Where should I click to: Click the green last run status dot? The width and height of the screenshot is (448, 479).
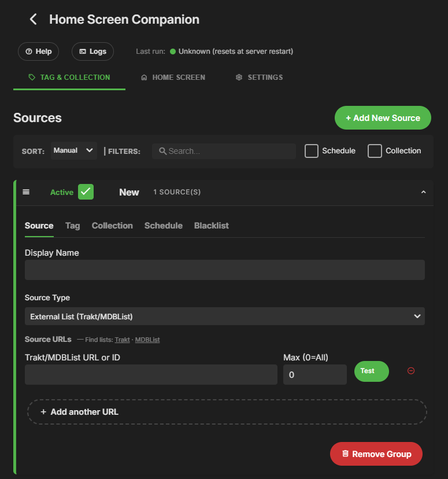(x=173, y=51)
